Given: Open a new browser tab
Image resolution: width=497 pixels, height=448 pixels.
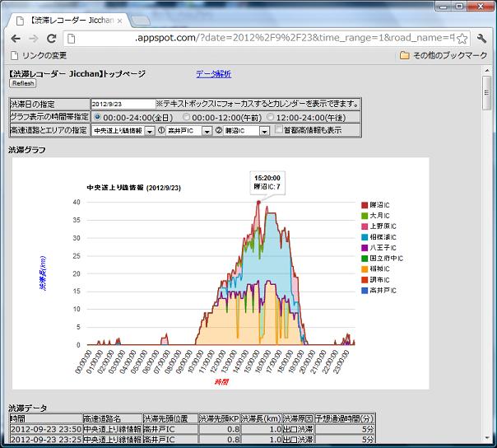Looking at the screenshot, I should [141, 21].
